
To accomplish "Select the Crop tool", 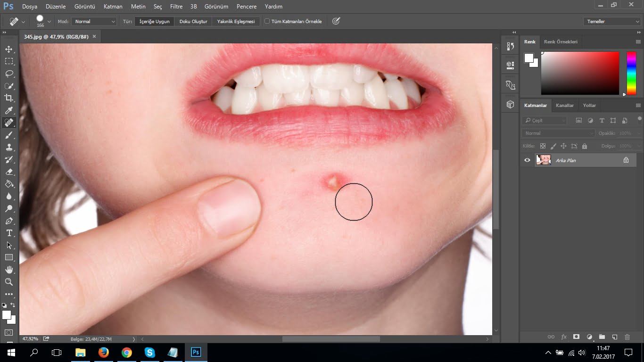I will (x=8, y=98).
